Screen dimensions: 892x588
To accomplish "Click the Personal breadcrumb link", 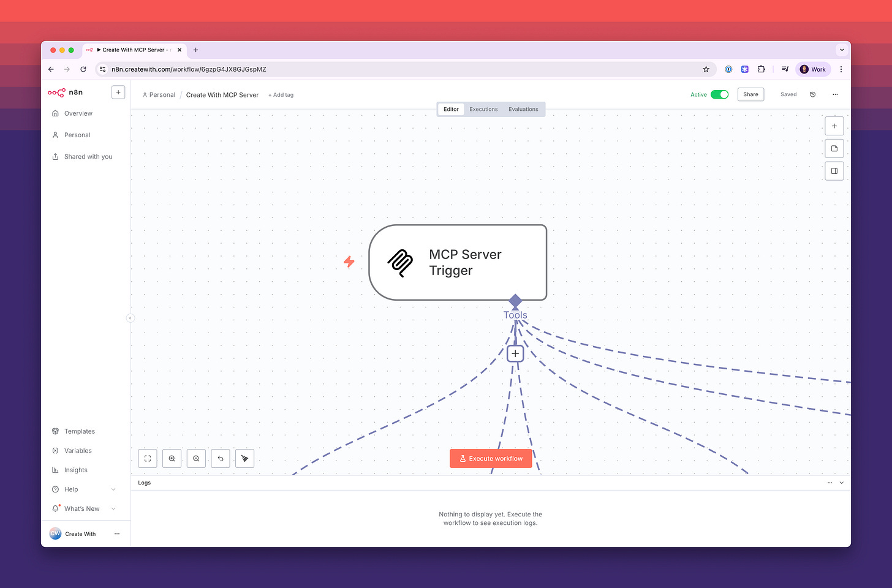I will click(x=159, y=95).
